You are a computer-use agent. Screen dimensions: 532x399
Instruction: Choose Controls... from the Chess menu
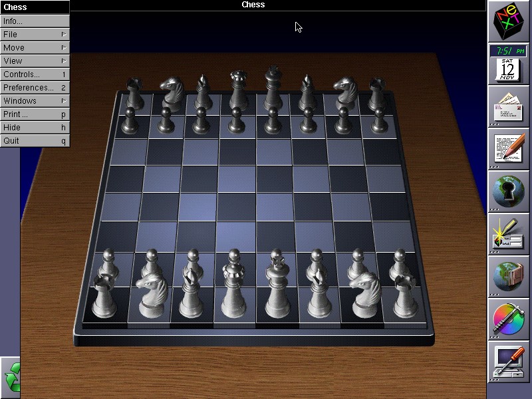[35, 74]
